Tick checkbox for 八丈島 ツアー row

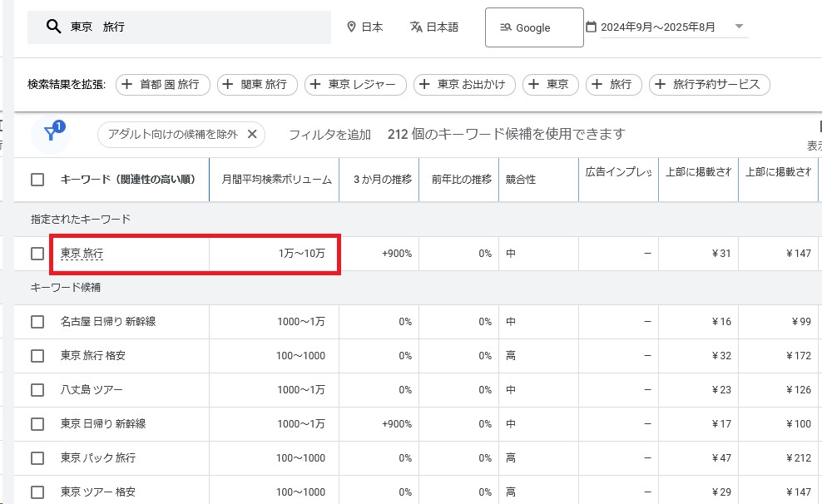37,390
